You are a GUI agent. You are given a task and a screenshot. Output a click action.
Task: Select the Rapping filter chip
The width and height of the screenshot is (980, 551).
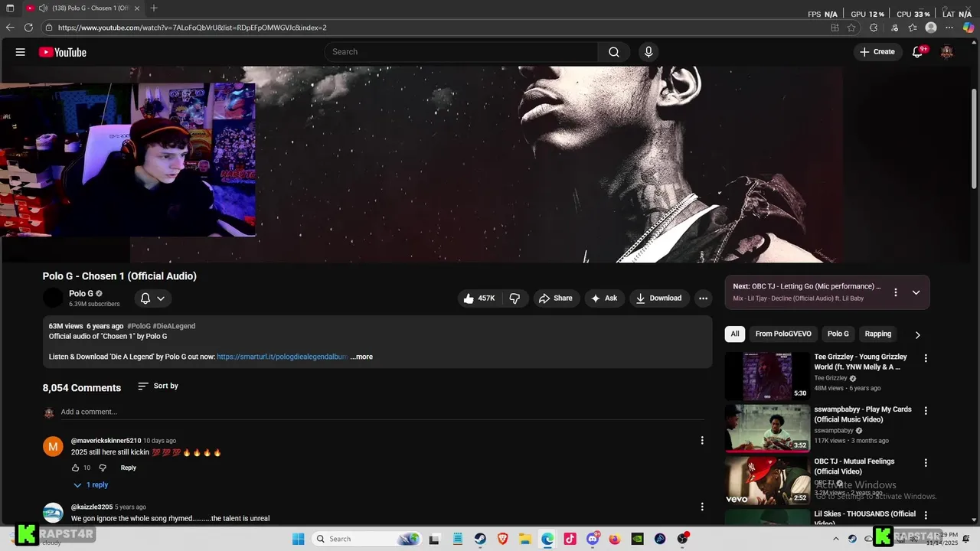(878, 334)
